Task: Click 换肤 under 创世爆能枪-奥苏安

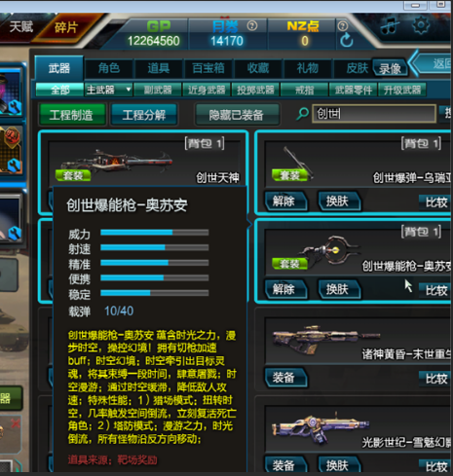Action: click(339, 289)
